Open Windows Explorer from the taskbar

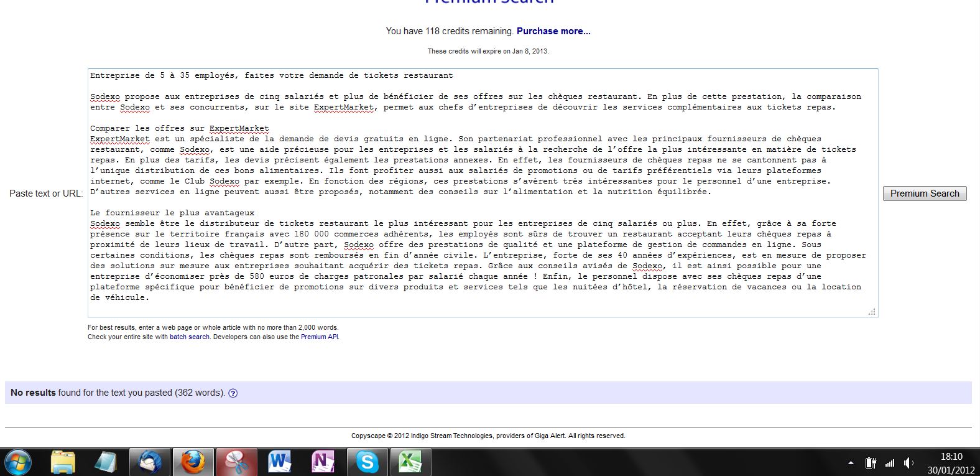tap(63, 462)
